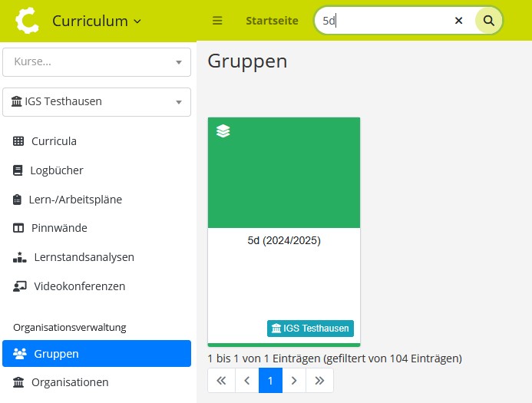Open Lernstandsanalysen in the sidebar

point(97,257)
